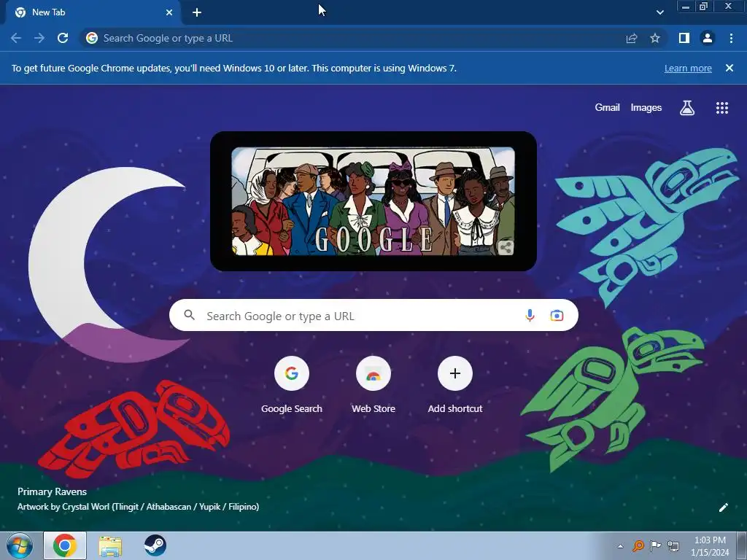Open File Explorer from taskbar
The image size is (747, 560).
tap(110, 545)
